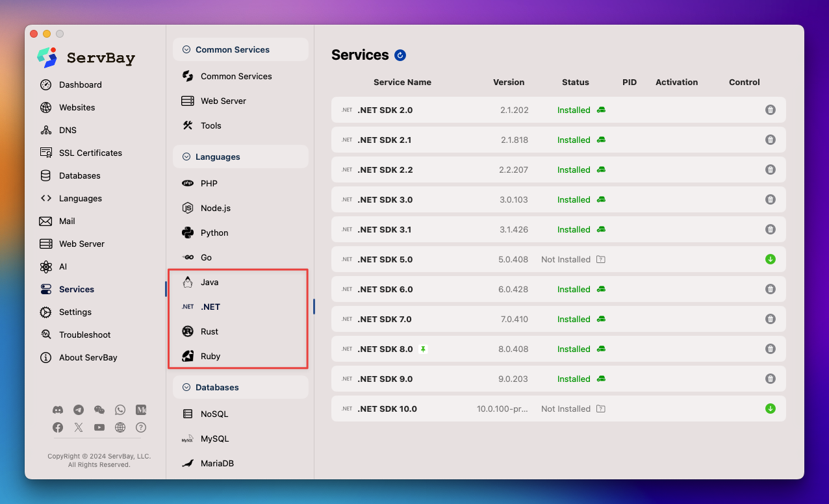Navigate to the Dashboard page
This screenshot has width=829, height=504.
[80, 84]
